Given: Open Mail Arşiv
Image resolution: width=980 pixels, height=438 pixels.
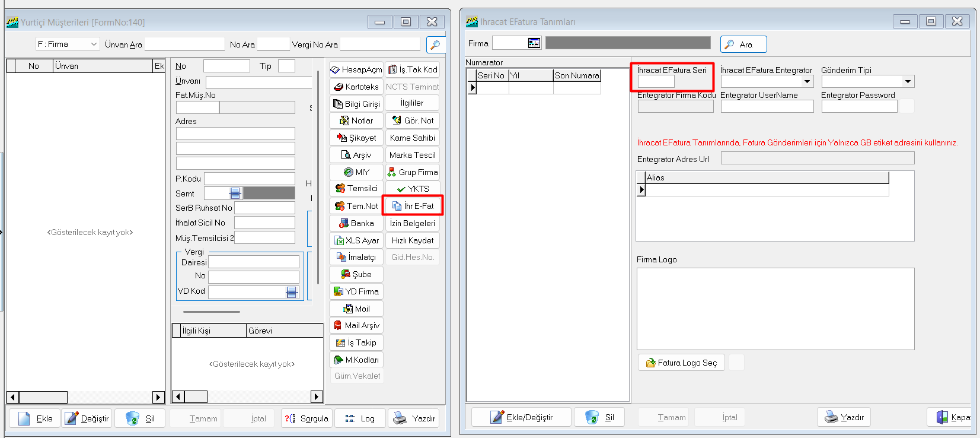Looking at the screenshot, I should coord(356,325).
